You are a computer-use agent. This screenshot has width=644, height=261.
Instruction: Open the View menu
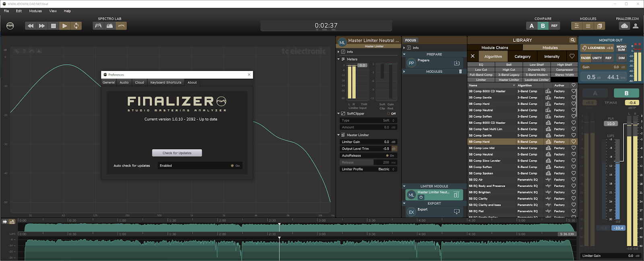[53, 11]
